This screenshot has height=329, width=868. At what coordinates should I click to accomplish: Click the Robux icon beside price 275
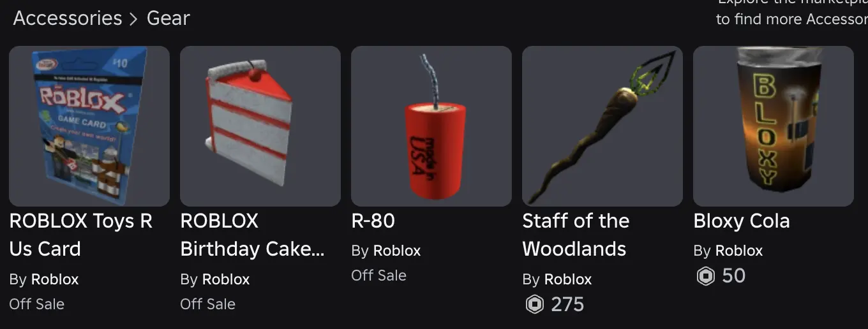534,304
